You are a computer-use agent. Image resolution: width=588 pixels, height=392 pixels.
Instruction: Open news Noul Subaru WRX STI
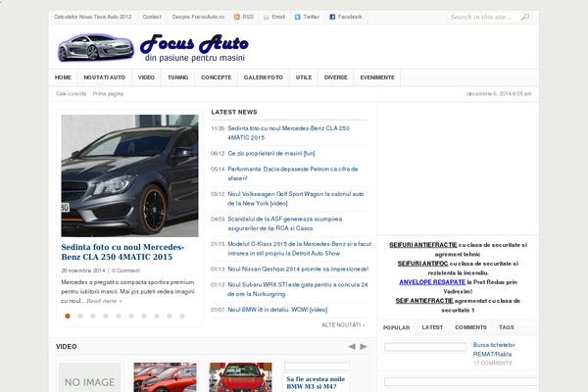coord(298,289)
